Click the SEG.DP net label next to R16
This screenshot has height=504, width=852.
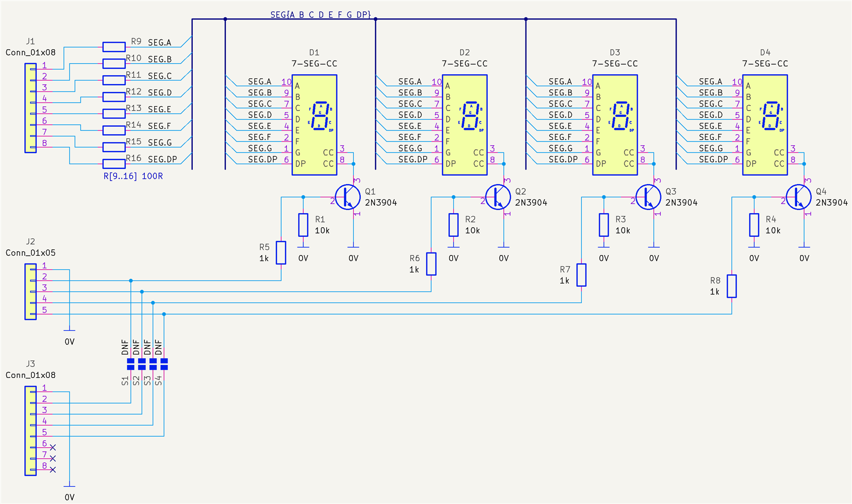(162, 159)
